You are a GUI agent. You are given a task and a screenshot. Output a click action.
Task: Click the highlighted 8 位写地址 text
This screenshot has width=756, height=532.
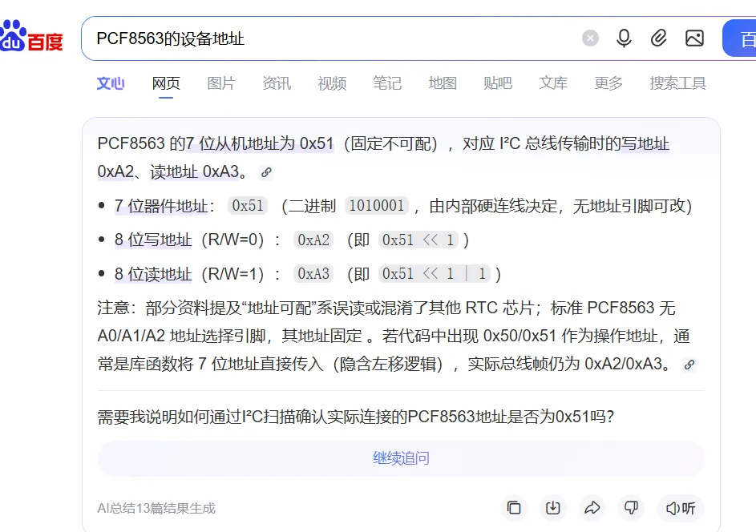click(x=153, y=240)
